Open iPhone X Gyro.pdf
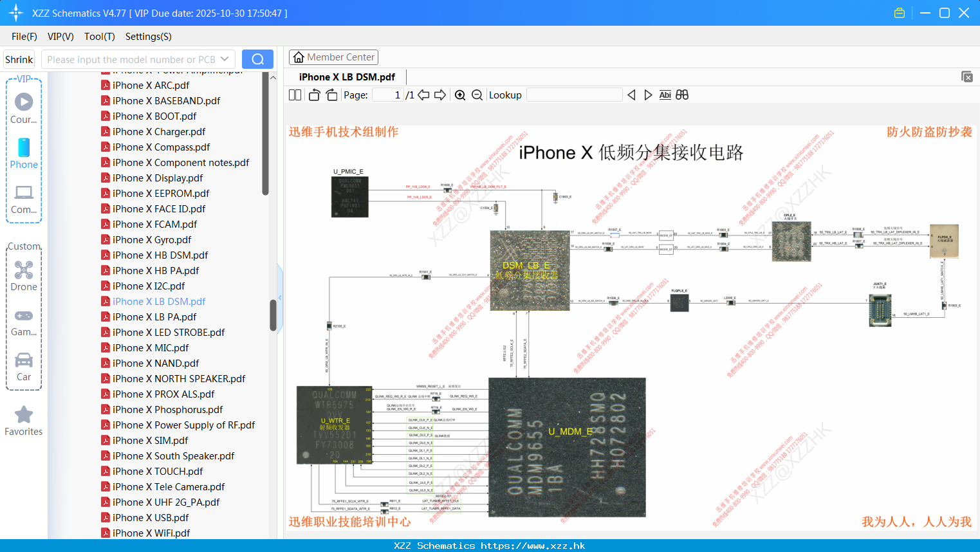Image resolution: width=980 pixels, height=552 pixels. point(152,240)
